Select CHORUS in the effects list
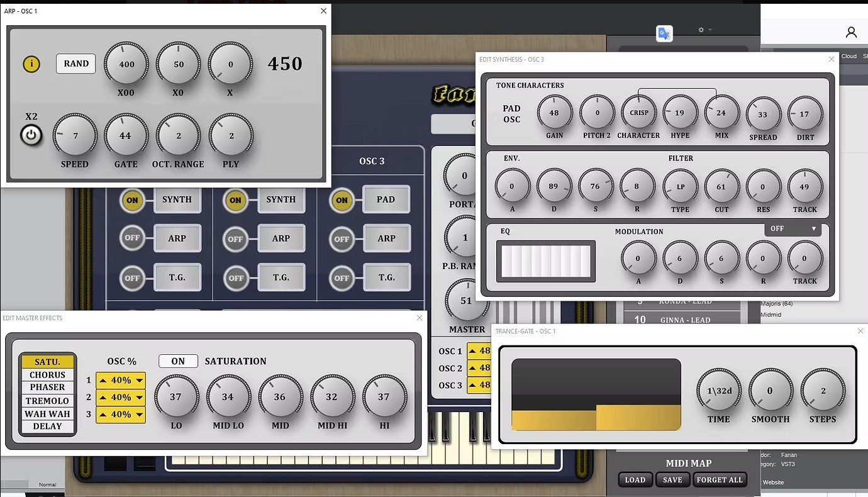This screenshot has height=497, width=868. coord(48,375)
